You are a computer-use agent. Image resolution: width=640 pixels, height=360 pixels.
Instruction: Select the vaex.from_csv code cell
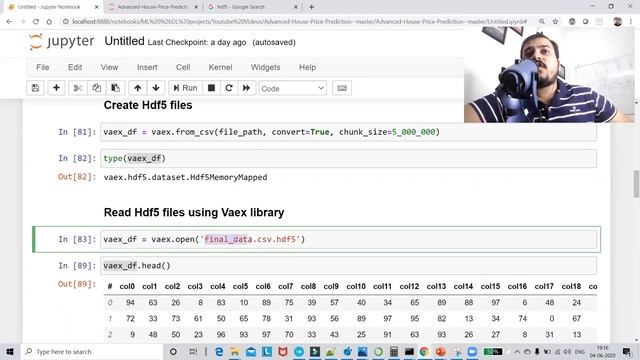349,132
